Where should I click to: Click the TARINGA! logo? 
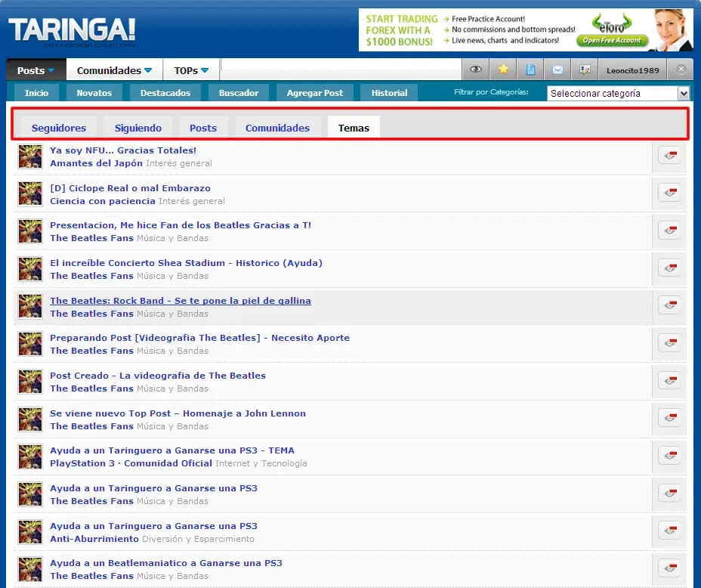pos(72,30)
